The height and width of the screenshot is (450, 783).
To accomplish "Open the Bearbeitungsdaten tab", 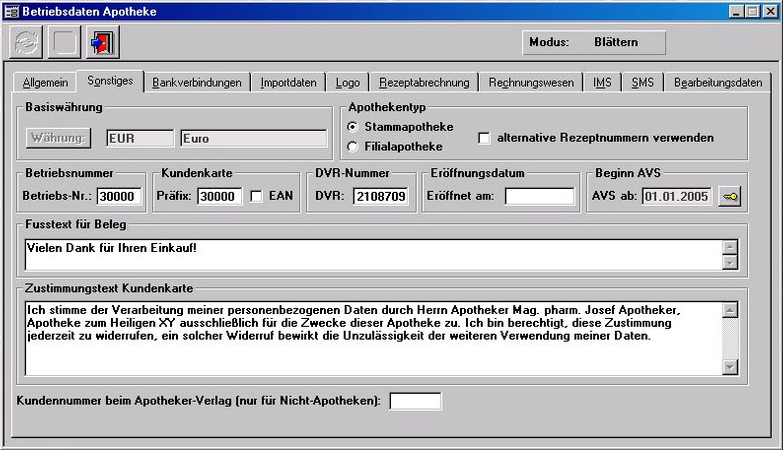I will click(718, 83).
